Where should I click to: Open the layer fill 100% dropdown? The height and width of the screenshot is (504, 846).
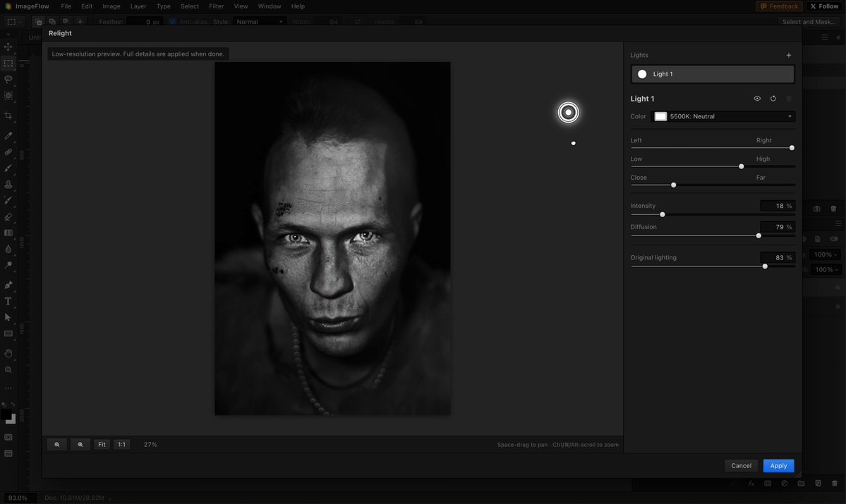coord(826,269)
